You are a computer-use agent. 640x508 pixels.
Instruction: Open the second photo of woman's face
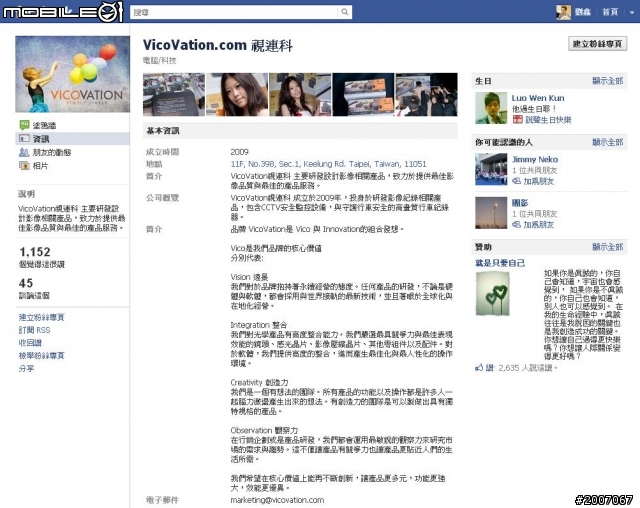pyautogui.click(x=237, y=95)
